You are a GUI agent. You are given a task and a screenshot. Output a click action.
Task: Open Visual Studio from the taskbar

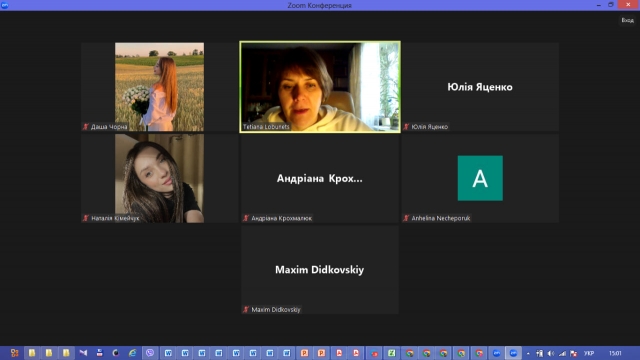(x=83, y=353)
